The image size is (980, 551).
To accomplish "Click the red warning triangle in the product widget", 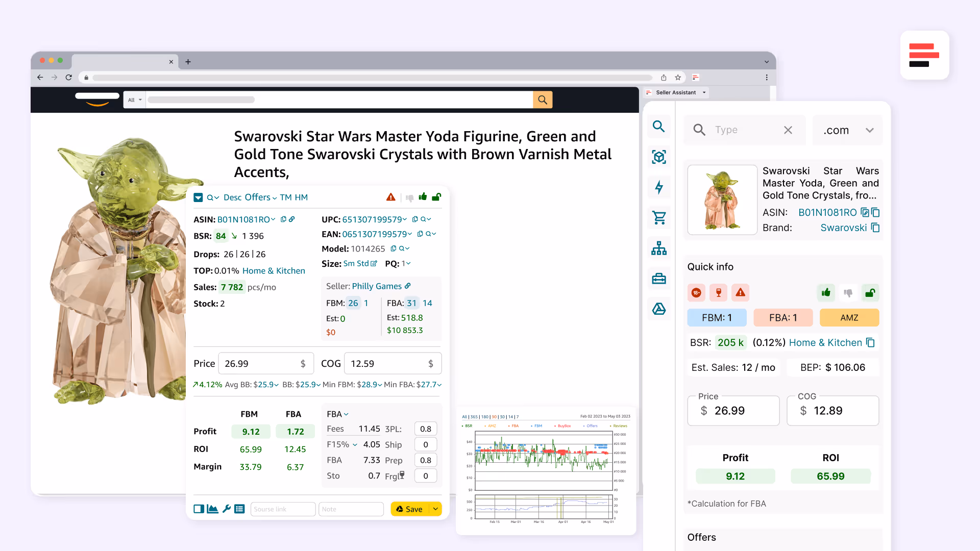I will 391,197.
